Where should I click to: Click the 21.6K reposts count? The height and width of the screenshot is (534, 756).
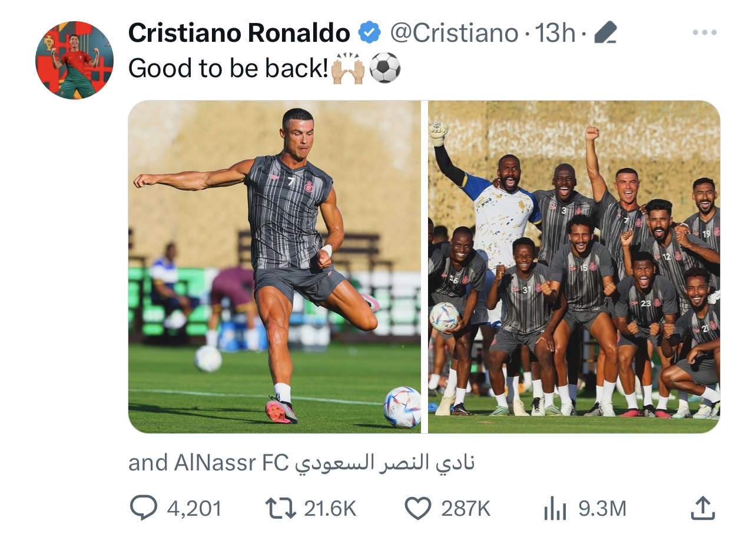[330, 509]
